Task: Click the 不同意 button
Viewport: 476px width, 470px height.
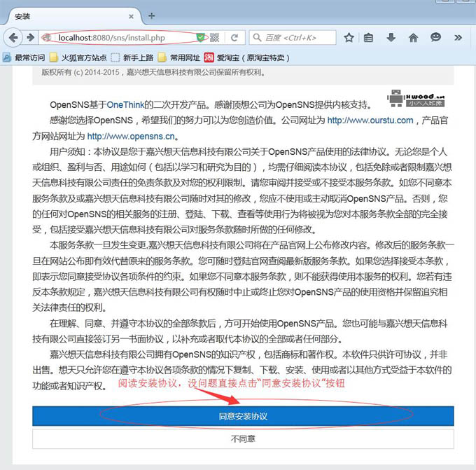Action: pos(243,438)
